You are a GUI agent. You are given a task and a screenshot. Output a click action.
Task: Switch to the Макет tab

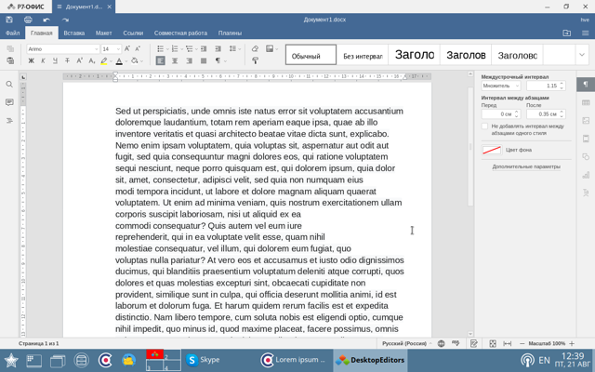pos(104,33)
